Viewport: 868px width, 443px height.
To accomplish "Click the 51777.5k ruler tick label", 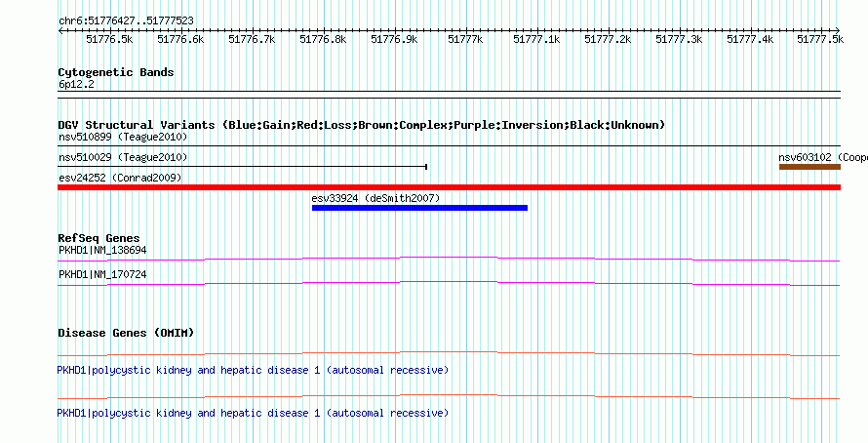I will pyautogui.click(x=820, y=39).
